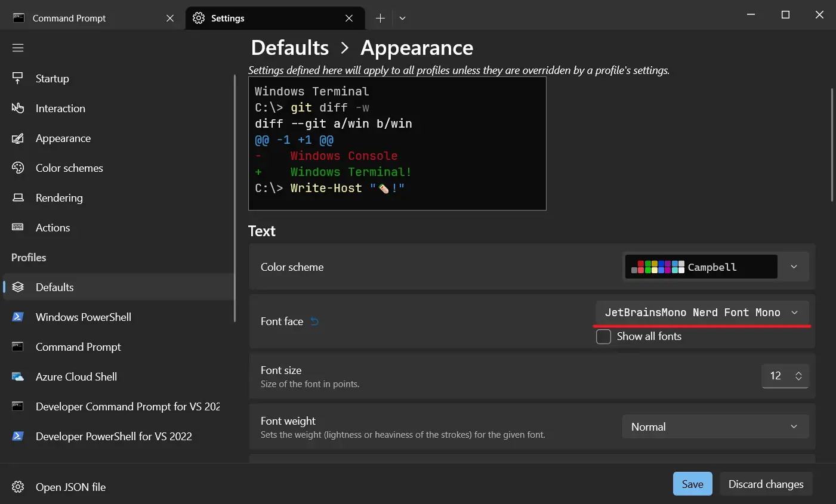This screenshot has height=504, width=836.
Task: Discard changes to default appearance
Action: click(x=766, y=484)
